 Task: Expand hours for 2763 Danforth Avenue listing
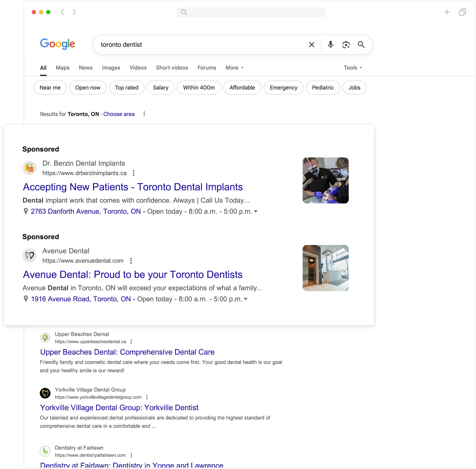pos(256,211)
